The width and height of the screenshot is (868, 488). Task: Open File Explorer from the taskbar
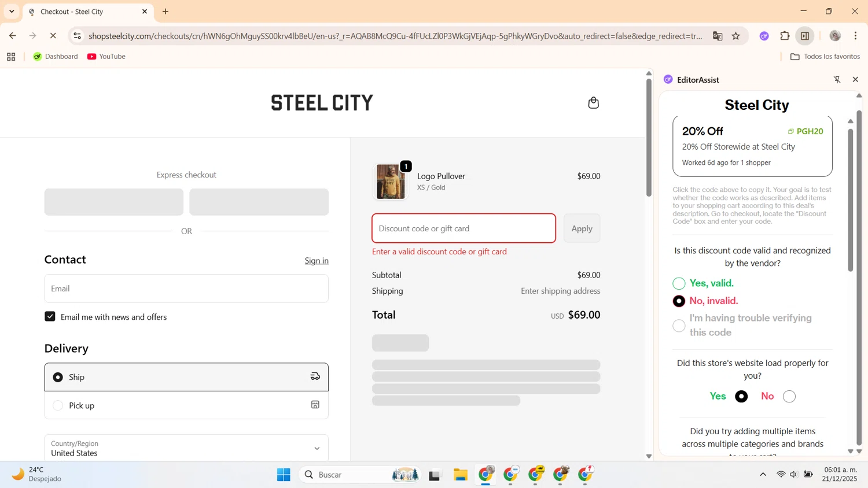click(x=461, y=475)
